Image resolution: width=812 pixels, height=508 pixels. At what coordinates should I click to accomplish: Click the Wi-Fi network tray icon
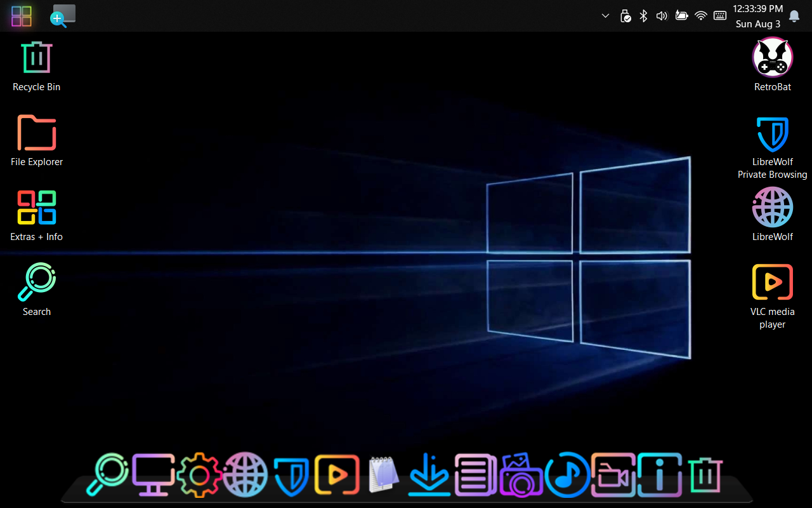tap(701, 16)
